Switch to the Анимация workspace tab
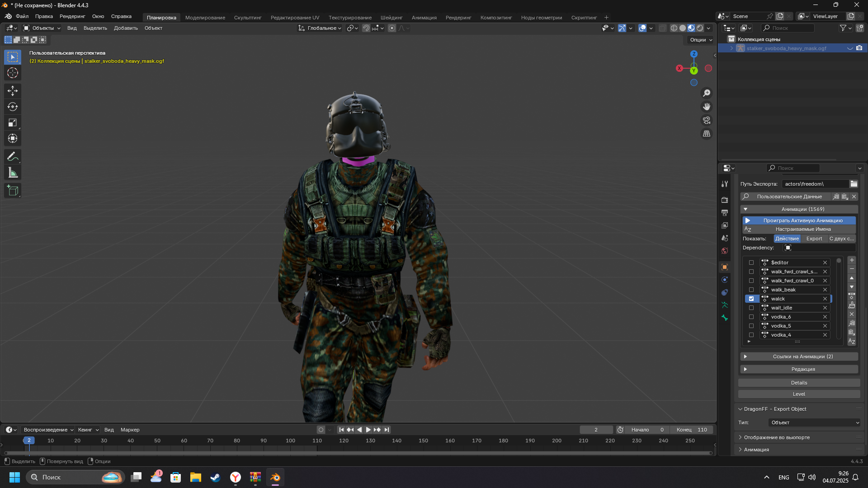Screen dimensions: 868x488 [x=424, y=18]
